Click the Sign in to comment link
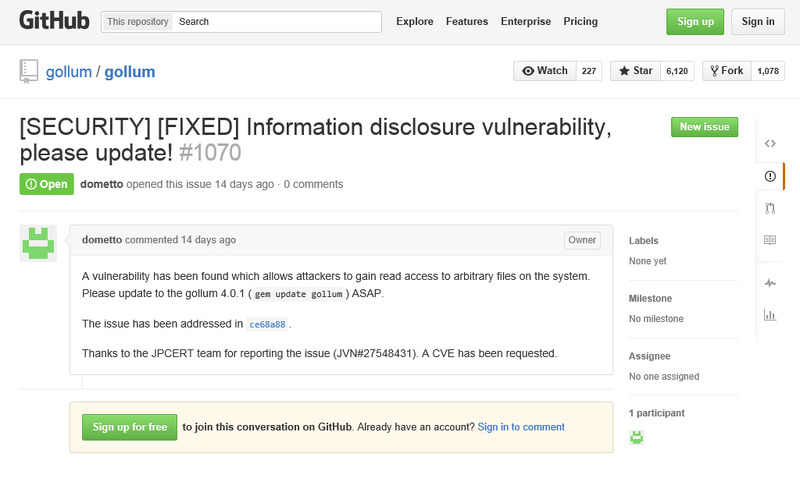Screen dimensions: 800x478 [x=521, y=427]
